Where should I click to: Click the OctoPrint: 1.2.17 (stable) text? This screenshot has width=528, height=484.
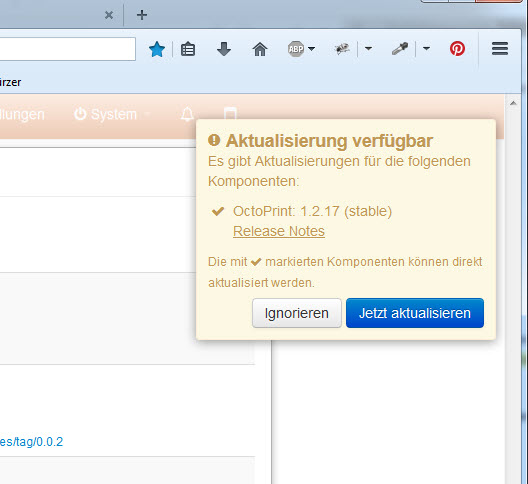(312, 212)
